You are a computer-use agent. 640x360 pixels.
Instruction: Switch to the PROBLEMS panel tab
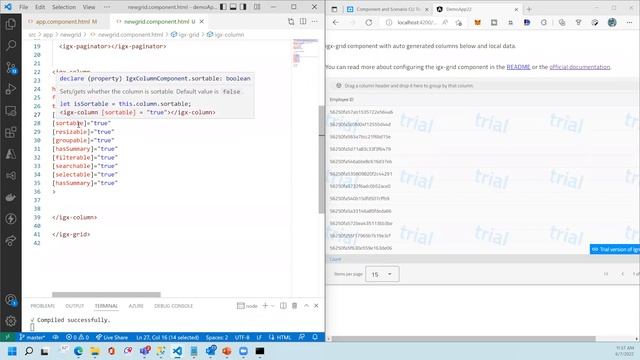click(42, 306)
